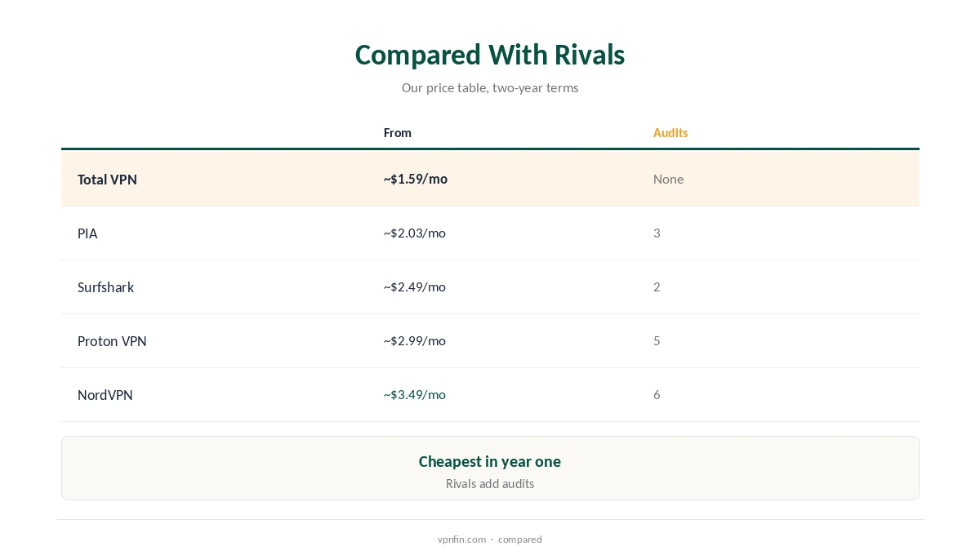Click the footer text 'vpnfin.com · compared'

(x=490, y=539)
